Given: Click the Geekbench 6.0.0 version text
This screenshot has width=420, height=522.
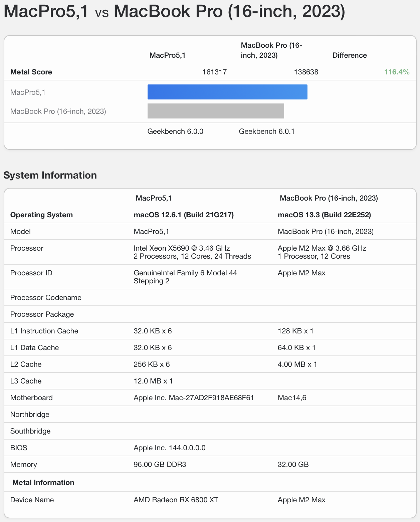Looking at the screenshot, I should click(x=175, y=132).
